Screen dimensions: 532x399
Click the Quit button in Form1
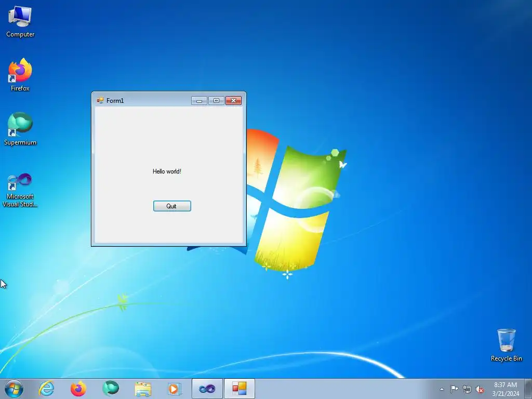(172, 206)
